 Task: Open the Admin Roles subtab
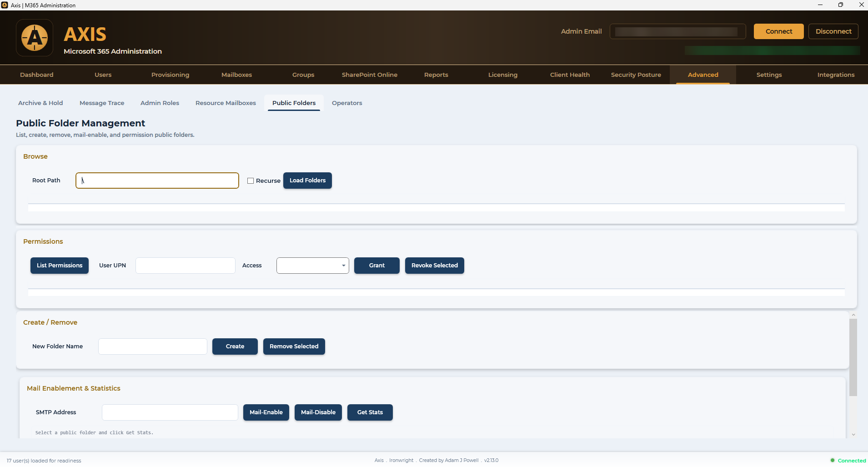tap(160, 103)
